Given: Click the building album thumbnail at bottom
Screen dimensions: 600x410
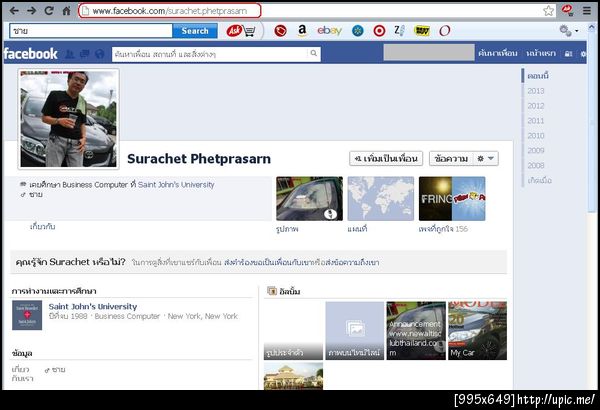Looking at the screenshot, I should click(293, 376).
